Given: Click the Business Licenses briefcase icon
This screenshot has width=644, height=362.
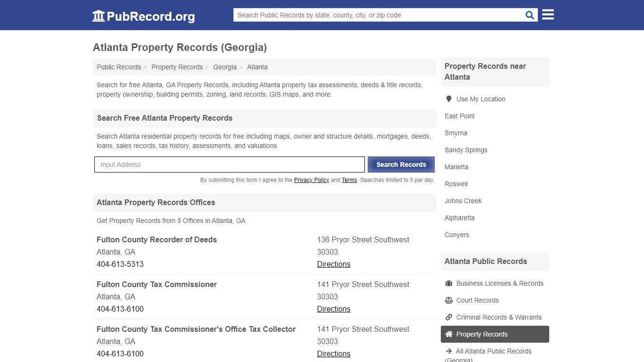Looking at the screenshot, I should pyautogui.click(x=449, y=283).
